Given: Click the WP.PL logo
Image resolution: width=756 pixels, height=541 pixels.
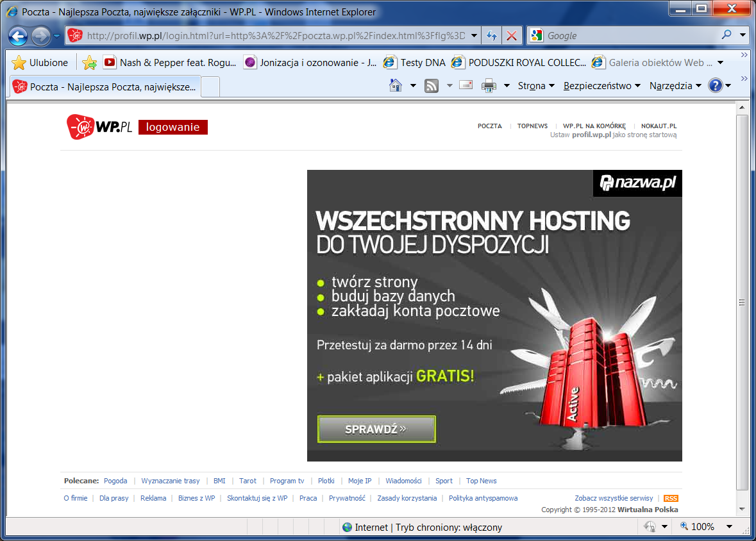Looking at the screenshot, I should pos(99,127).
